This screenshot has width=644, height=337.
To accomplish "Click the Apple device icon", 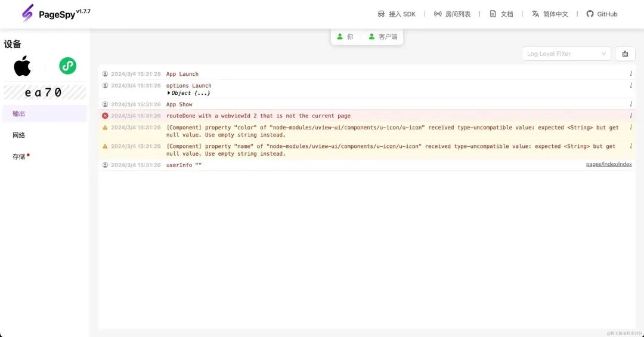I will [x=23, y=66].
